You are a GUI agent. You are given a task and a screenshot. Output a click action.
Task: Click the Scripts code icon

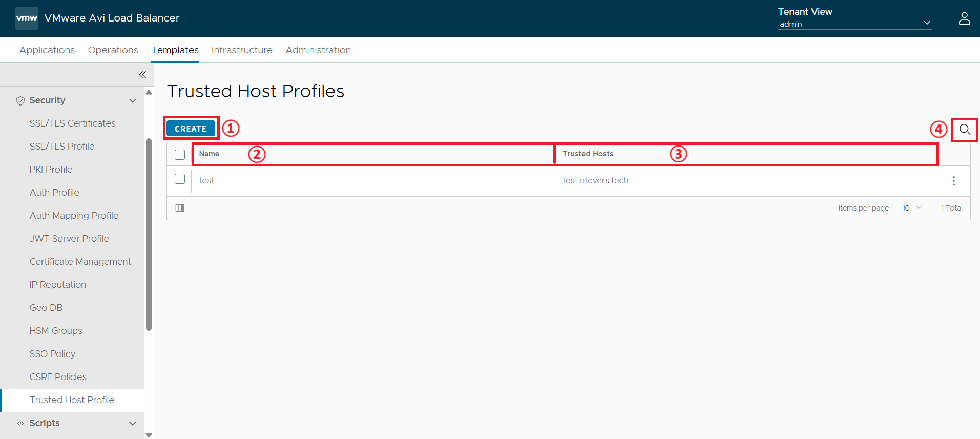[x=20, y=423]
